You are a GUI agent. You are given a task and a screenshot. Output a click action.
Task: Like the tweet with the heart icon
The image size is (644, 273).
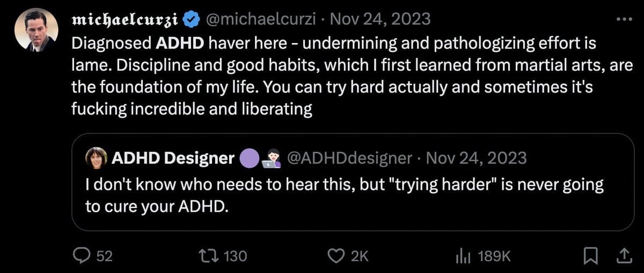336,257
